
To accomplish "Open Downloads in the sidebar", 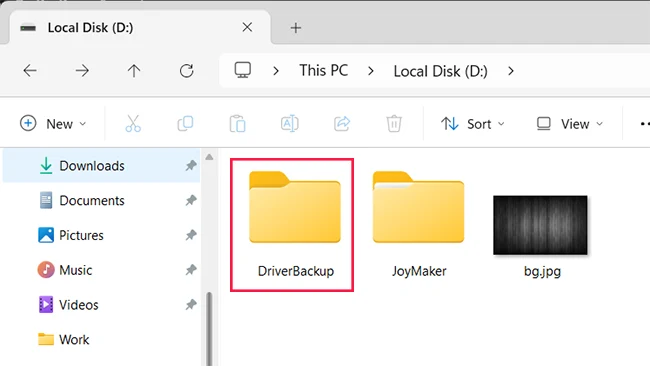I will click(x=101, y=166).
